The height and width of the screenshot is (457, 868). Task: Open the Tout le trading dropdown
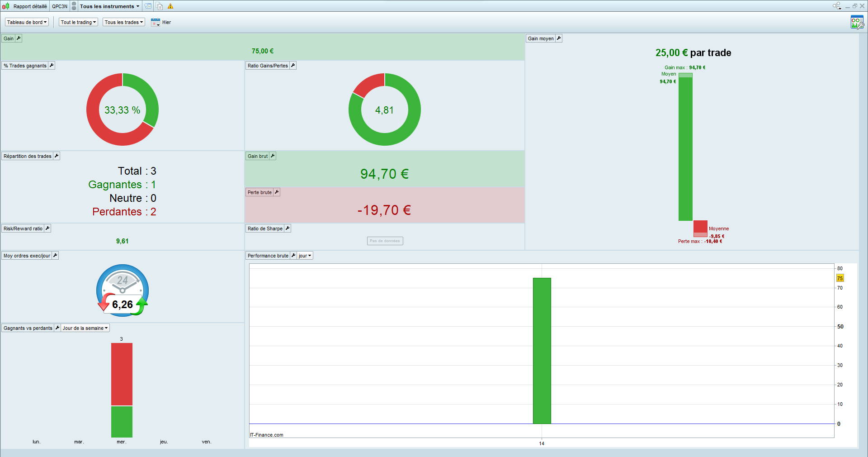tap(79, 22)
